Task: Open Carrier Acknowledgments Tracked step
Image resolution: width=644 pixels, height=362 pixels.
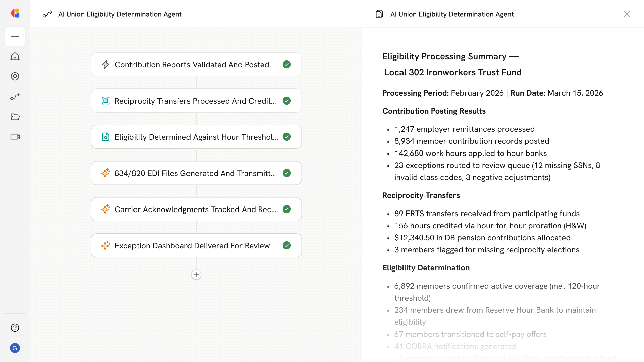Action: tap(196, 209)
